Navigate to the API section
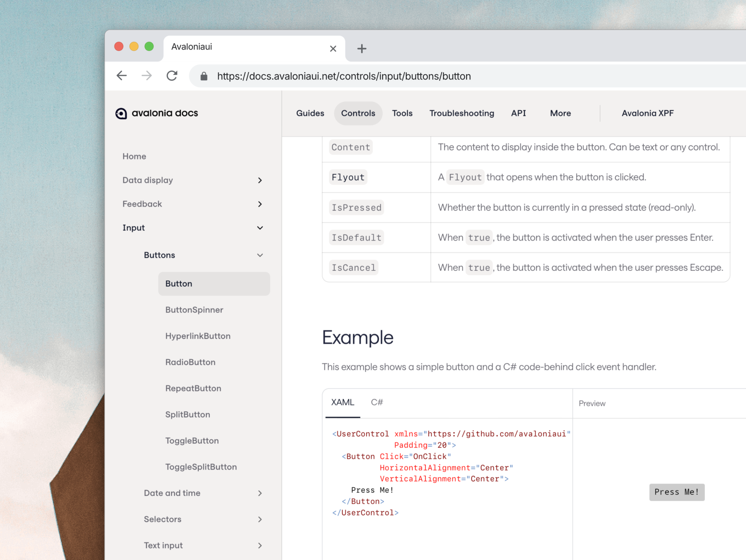This screenshot has width=746, height=560. 518,113
